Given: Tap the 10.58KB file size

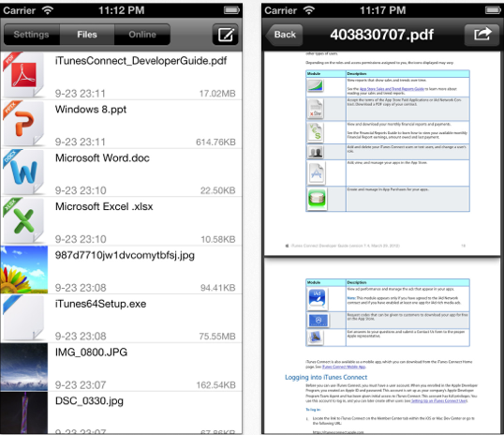Looking at the screenshot, I should pyautogui.click(x=218, y=239).
